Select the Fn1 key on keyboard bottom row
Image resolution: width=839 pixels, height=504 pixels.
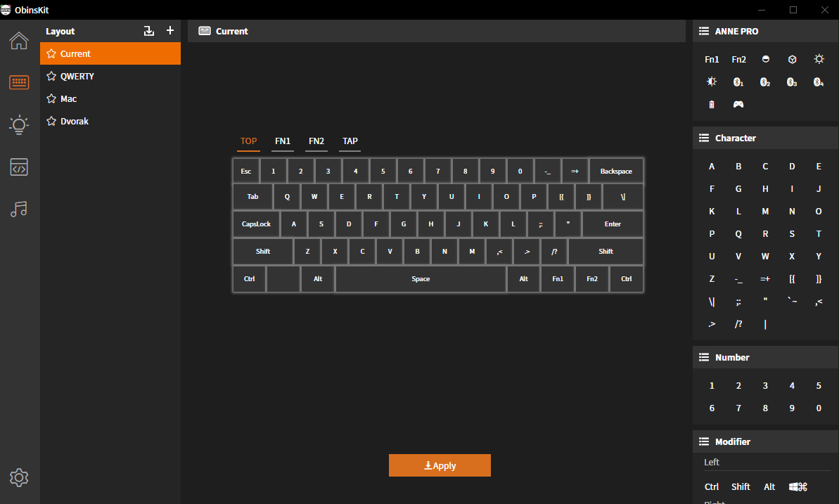558,279
